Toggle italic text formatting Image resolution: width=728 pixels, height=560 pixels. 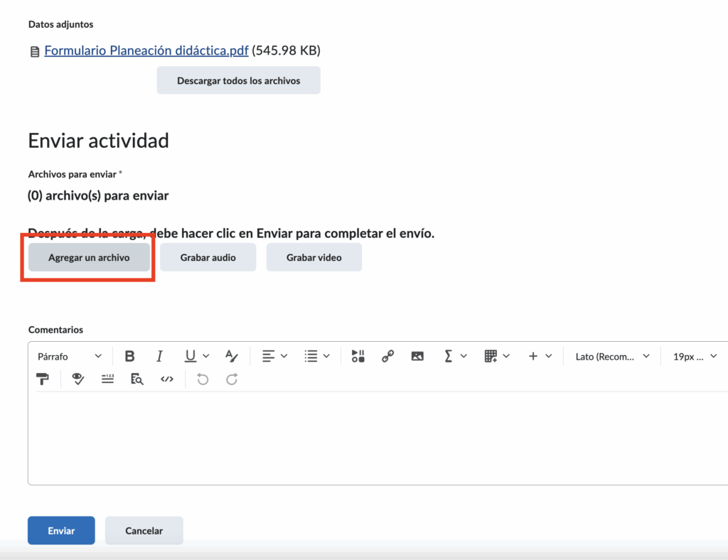coord(159,356)
